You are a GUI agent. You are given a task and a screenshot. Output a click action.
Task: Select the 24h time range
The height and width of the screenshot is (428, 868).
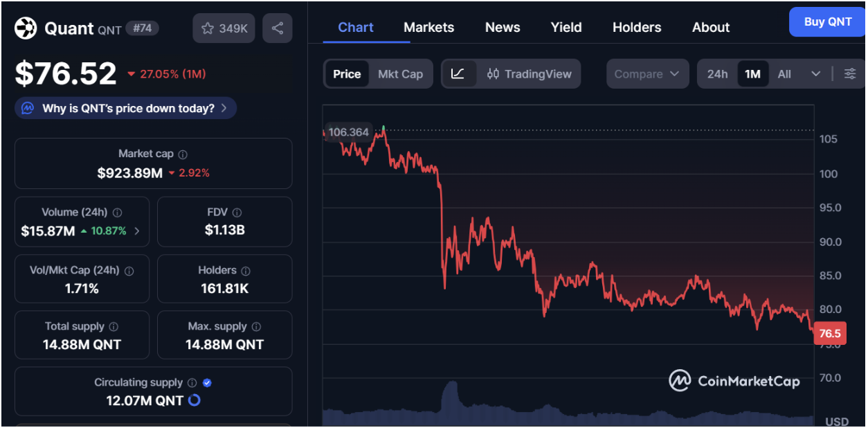717,74
